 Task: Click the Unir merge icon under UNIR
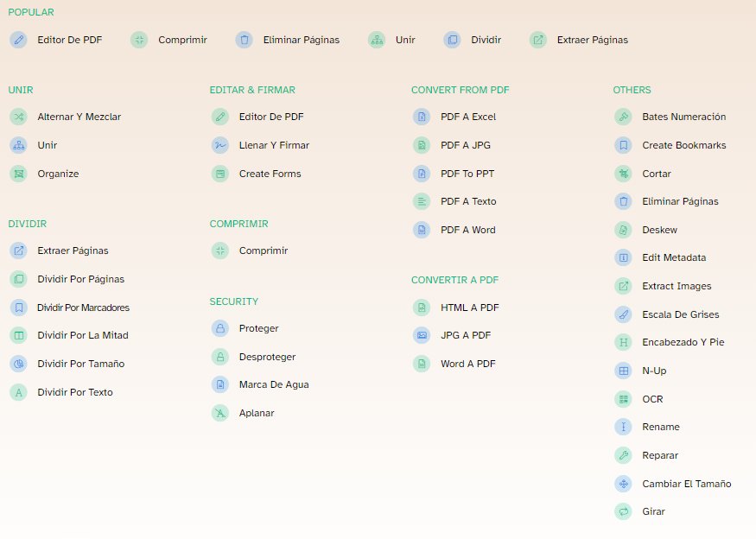[18, 145]
